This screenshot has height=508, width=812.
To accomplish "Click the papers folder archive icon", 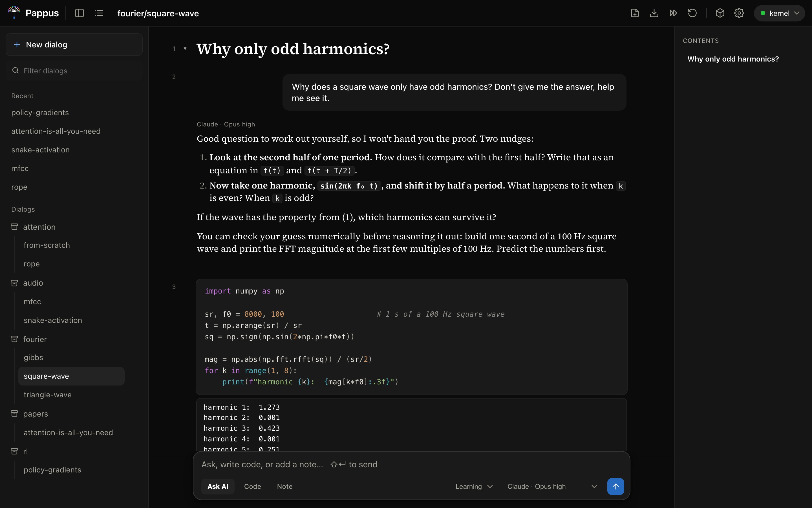I will click(x=14, y=413).
